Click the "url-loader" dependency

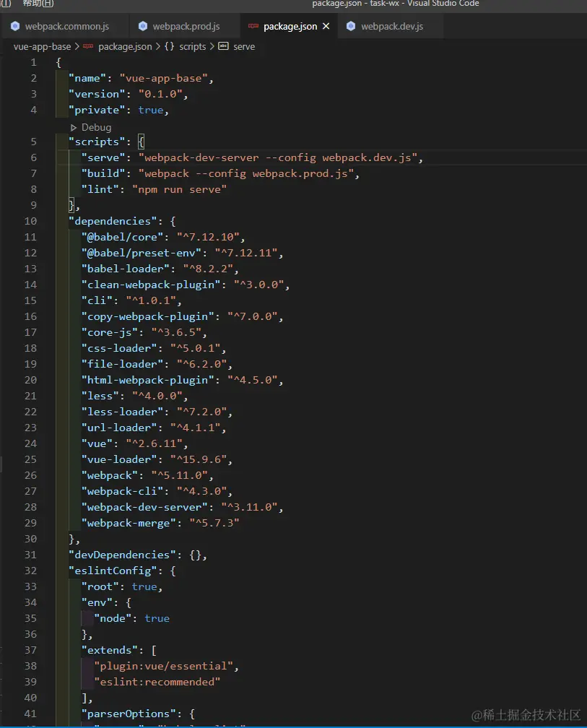(x=119, y=428)
